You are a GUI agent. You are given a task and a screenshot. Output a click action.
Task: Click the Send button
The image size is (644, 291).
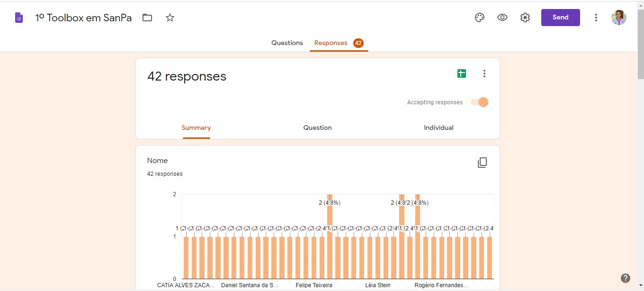(x=560, y=18)
